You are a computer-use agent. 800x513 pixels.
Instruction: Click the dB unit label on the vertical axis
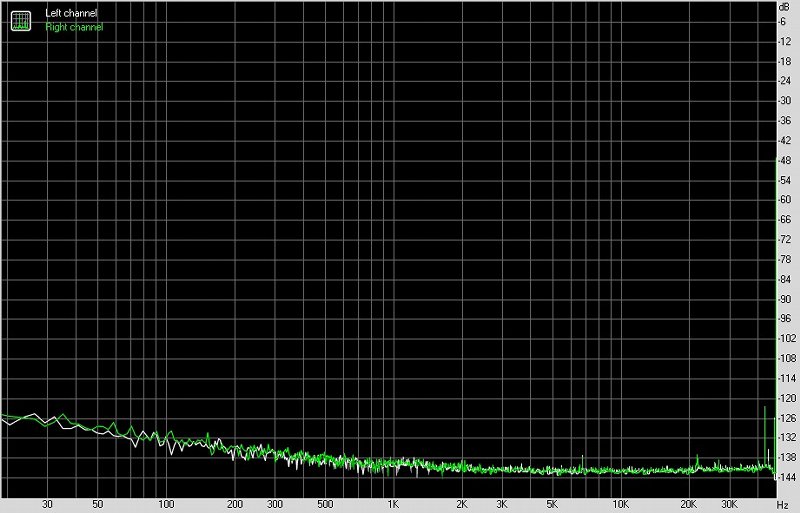(x=787, y=7)
